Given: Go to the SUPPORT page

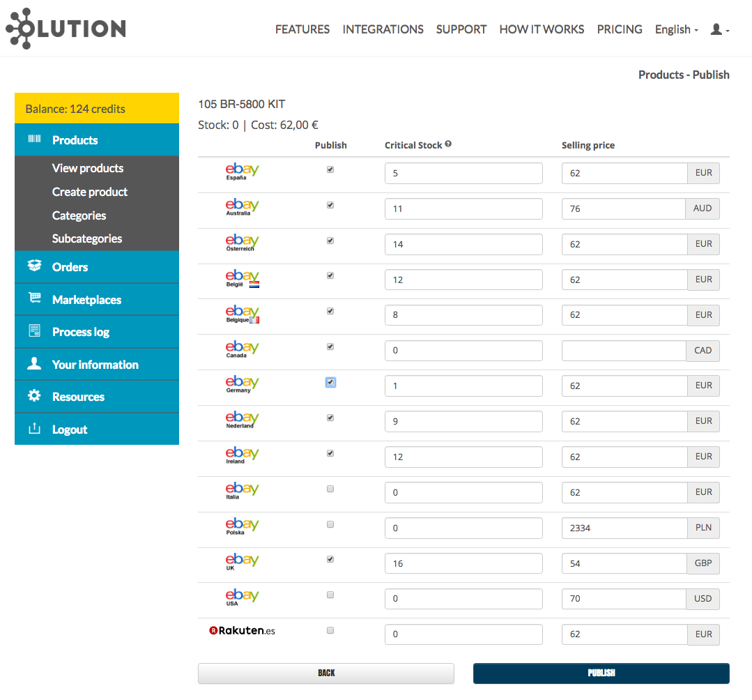Looking at the screenshot, I should coord(461,29).
